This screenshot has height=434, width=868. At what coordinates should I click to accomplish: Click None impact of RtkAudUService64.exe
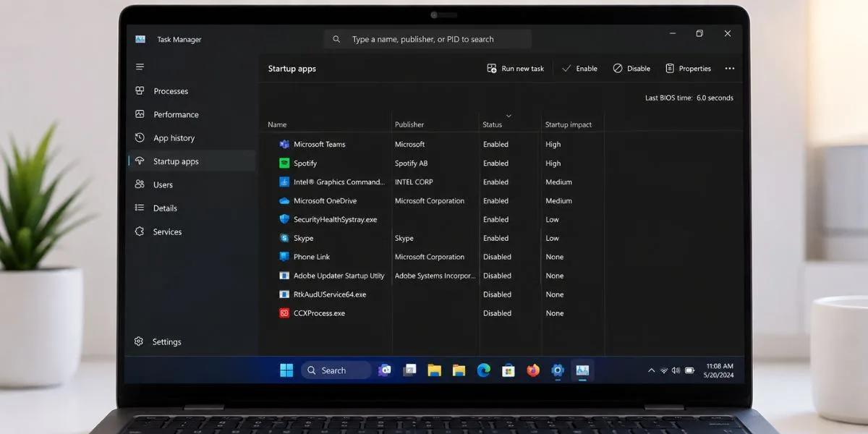(555, 294)
